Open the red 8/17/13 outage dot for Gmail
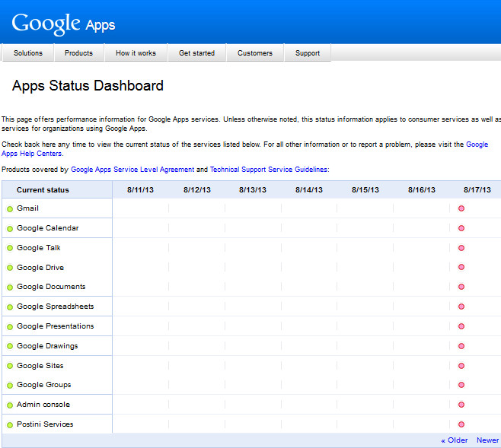The image size is (501, 448). pos(461,208)
